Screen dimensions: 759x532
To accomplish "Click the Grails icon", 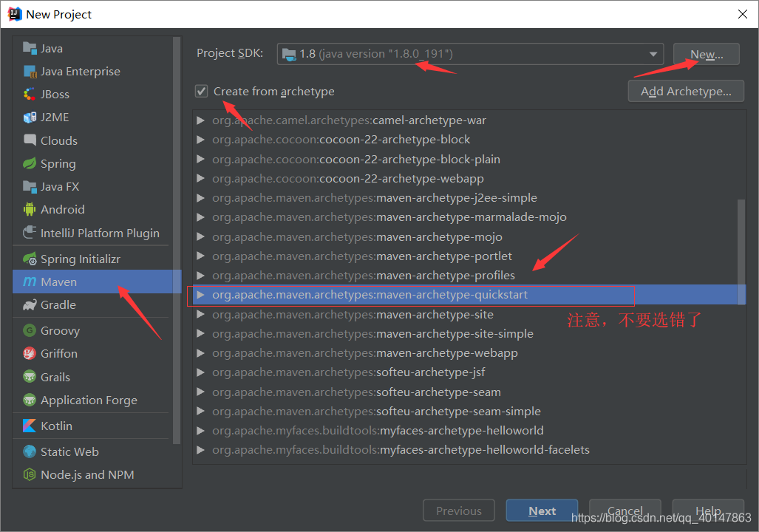I will [30, 377].
